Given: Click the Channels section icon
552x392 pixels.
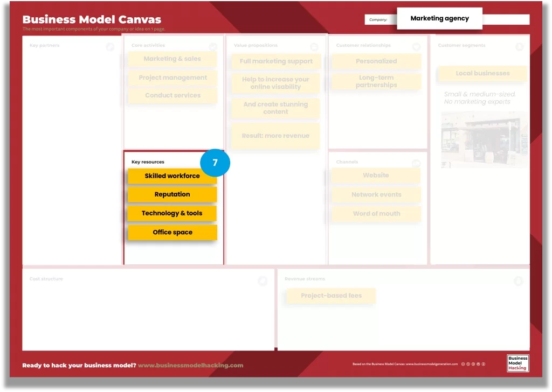Looking at the screenshot, I should click(x=416, y=163).
